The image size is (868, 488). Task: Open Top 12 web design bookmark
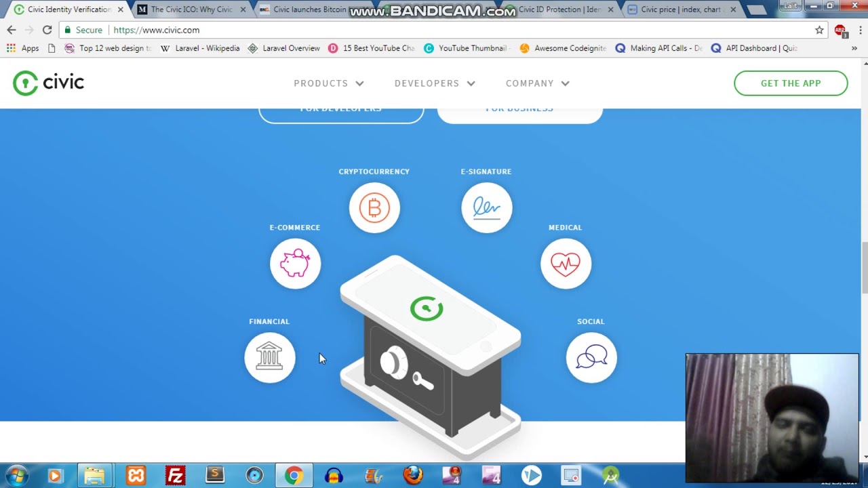tap(108, 48)
